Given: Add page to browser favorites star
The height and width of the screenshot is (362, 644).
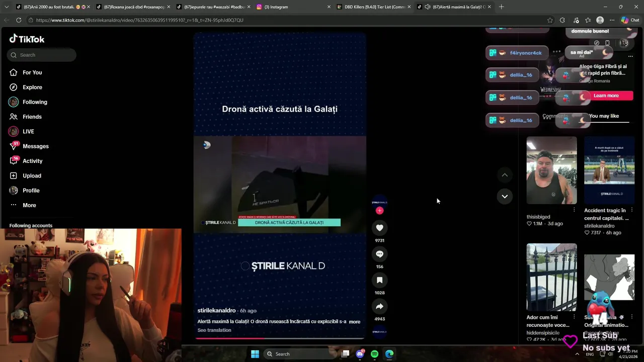Looking at the screenshot, I should [x=550, y=20].
